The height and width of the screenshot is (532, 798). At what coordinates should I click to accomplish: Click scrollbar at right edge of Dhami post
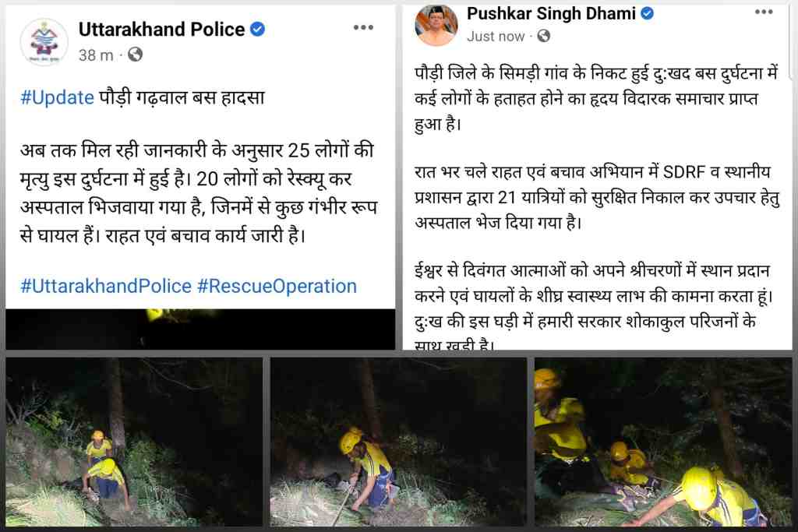click(x=790, y=42)
